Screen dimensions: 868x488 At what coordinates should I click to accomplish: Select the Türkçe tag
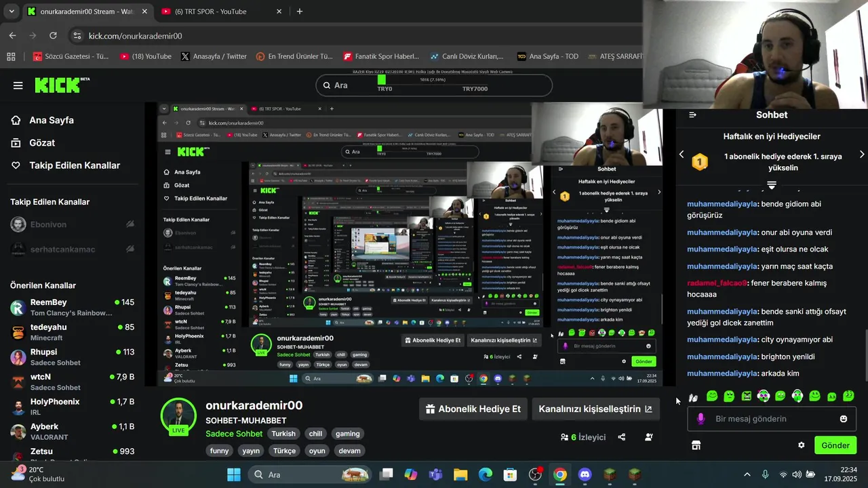(285, 451)
